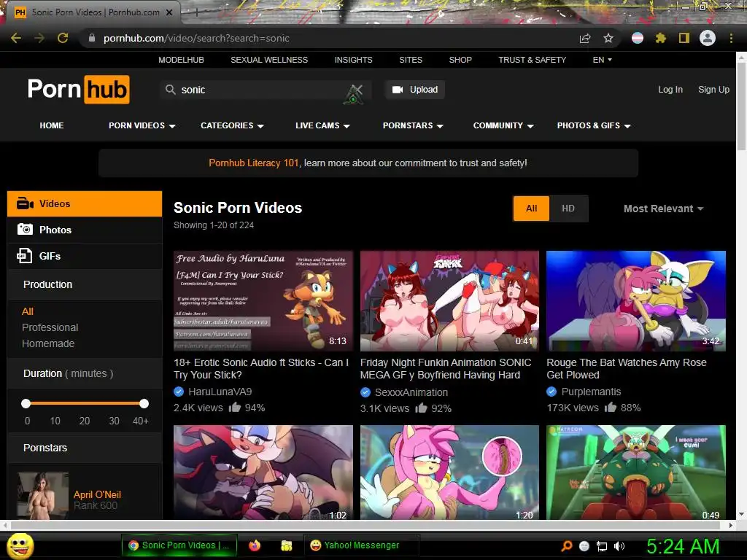
Task: Open the smiley start button on taskbar
Action: point(20,545)
